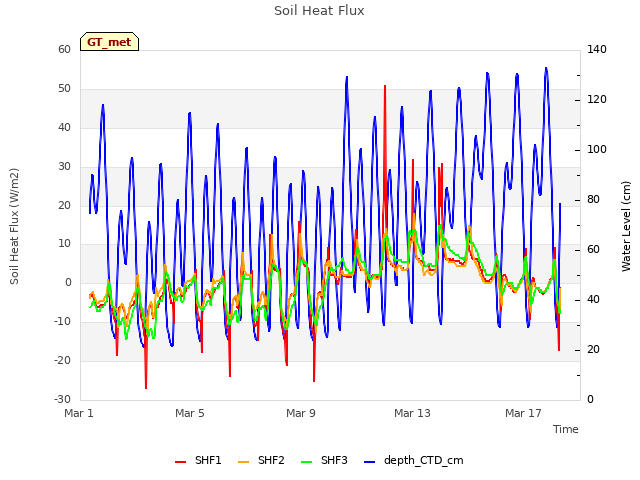This screenshot has height=480, width=640.
Task: Click the Mar 9 x-axis tick label
Action: (x=301, y=413)
